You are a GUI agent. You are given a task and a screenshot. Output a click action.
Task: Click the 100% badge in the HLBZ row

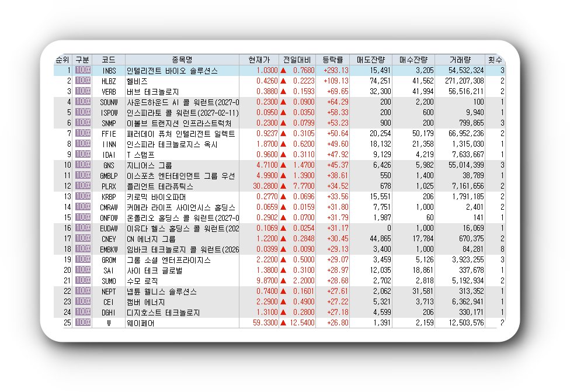(x=83, y=81)
